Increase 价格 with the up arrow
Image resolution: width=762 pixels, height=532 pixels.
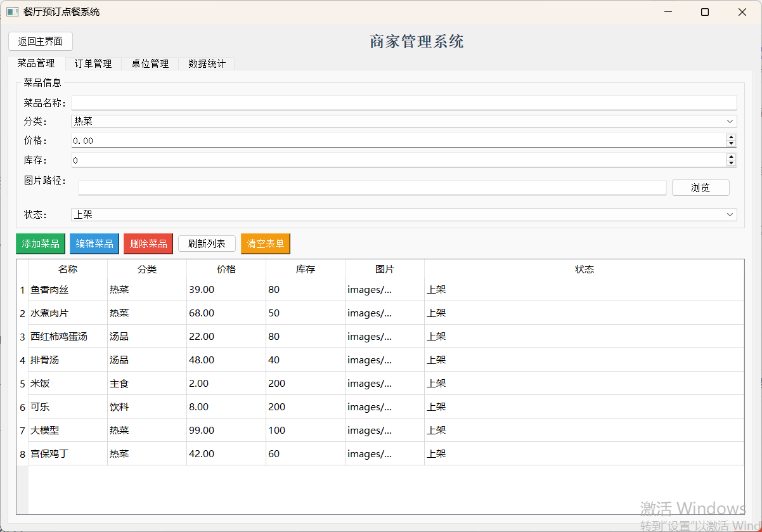(x=732, y=138)
